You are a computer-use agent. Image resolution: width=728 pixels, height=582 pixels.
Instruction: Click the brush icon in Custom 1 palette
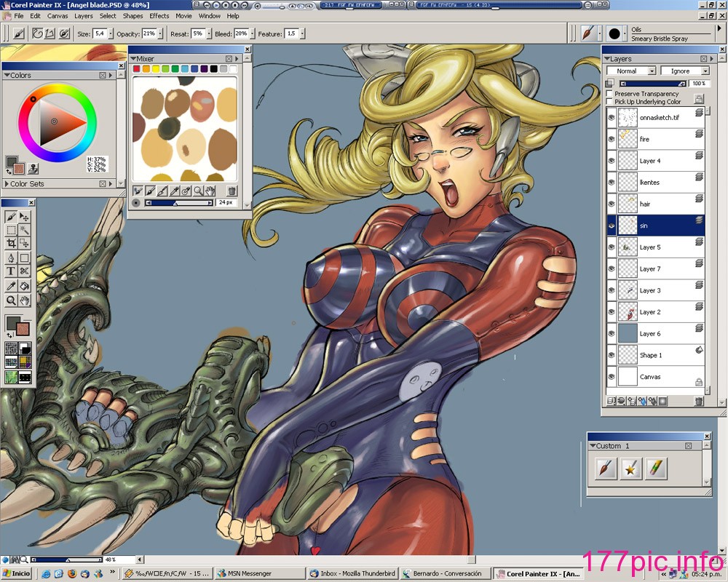tap(606, 469)
